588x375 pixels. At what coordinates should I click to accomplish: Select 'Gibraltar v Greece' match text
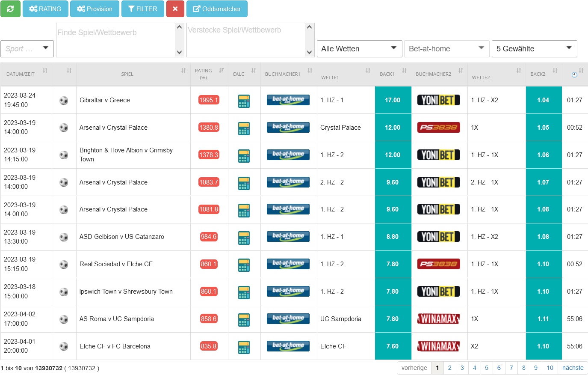coord(105,100)
